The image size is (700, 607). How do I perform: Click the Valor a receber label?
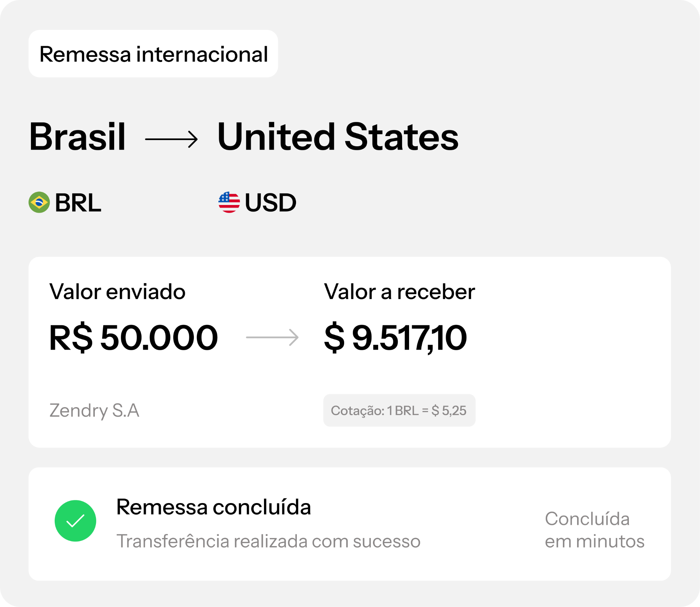(x=399, y=292)
